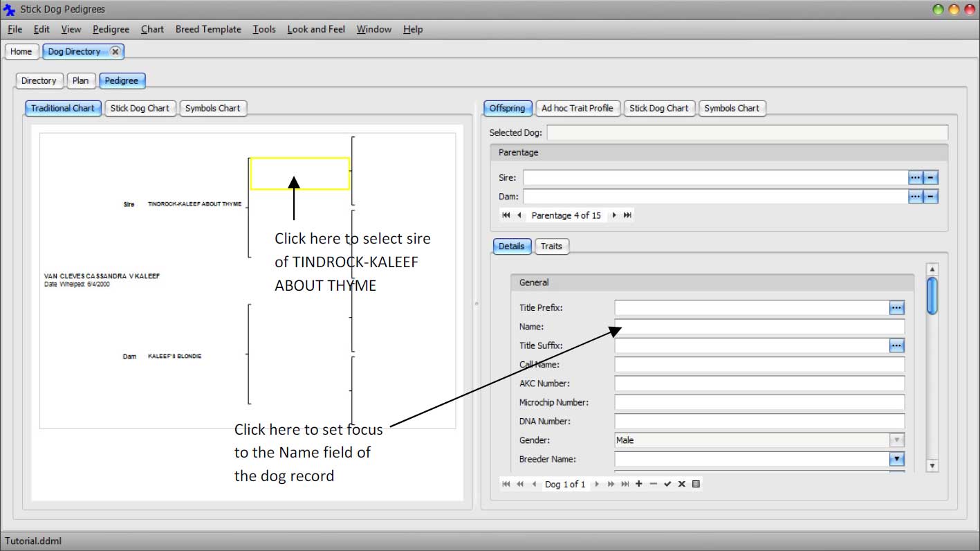Open the Breed Template menu
980x551 pixels.
click(208, 29)
